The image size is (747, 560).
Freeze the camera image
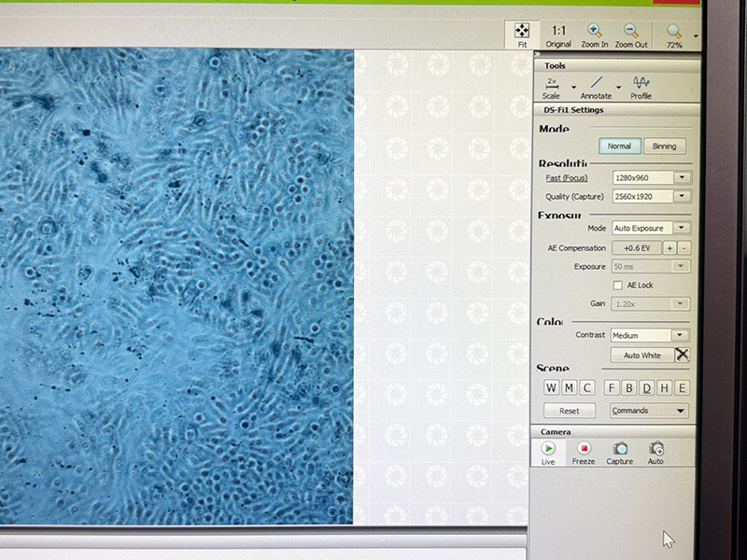584,451
